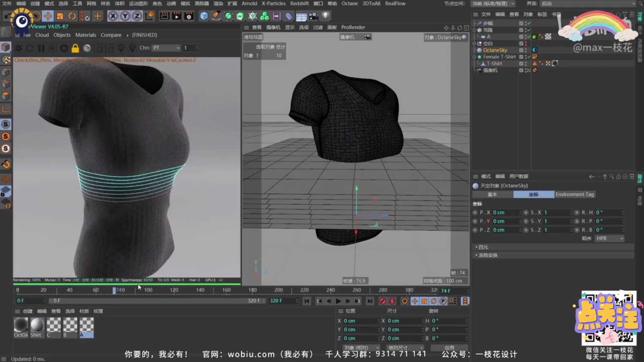
Task: Open the 基本 attributes tab
Action: pos(492,195)
